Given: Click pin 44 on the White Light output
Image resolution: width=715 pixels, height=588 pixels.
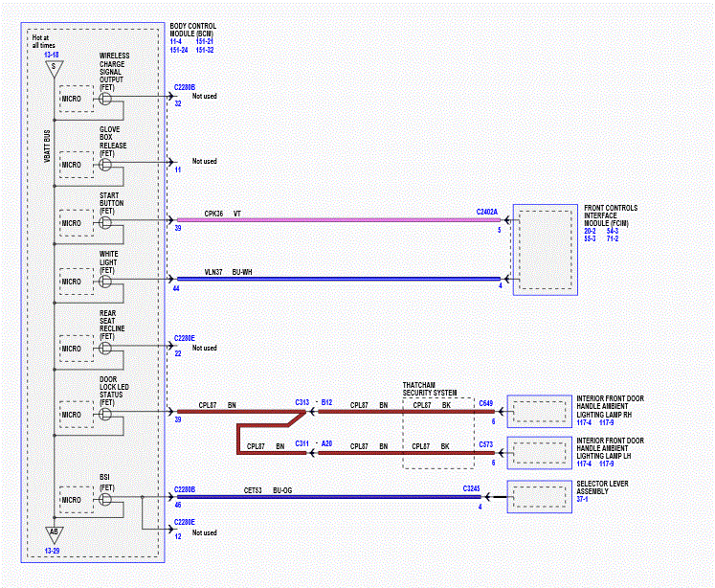Looking at the screenshot, I should coord(176,288).
